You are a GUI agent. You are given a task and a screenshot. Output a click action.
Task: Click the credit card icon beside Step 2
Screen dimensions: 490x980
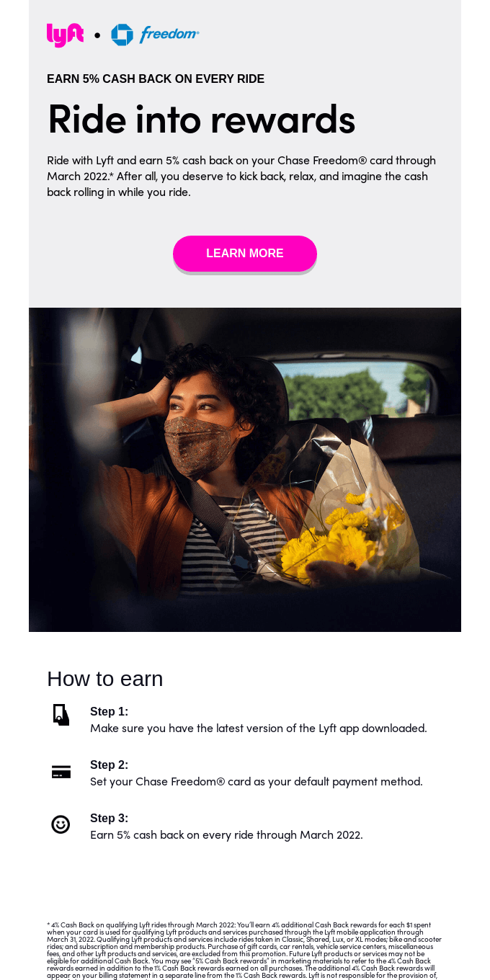61,772
